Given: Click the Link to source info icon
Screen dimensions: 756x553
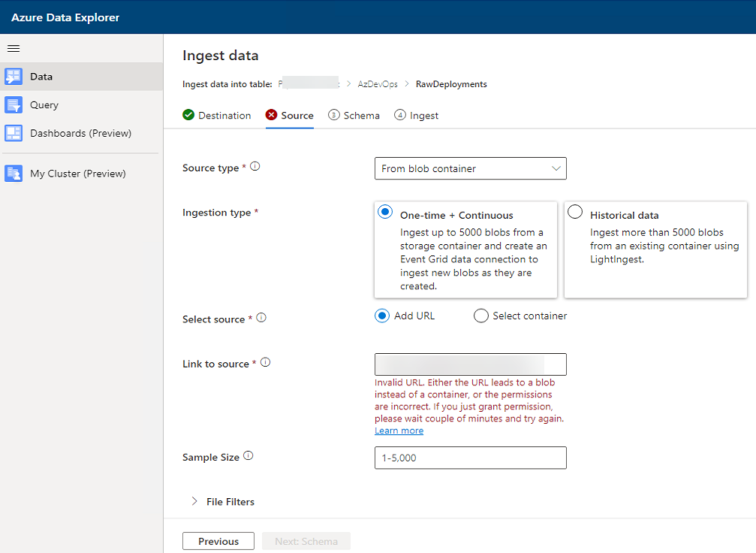Looking at the screenshot, I should point(266,362).
